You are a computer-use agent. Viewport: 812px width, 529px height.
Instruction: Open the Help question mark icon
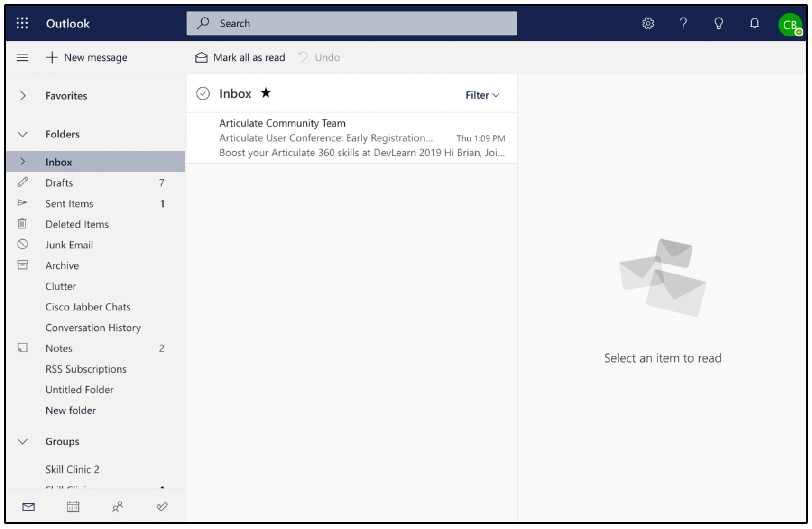683,23
